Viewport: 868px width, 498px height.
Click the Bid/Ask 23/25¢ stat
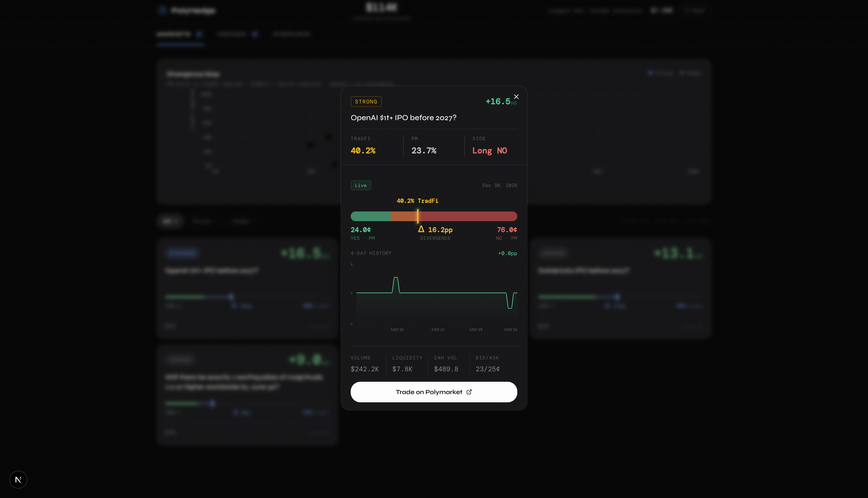pos(487,369)
